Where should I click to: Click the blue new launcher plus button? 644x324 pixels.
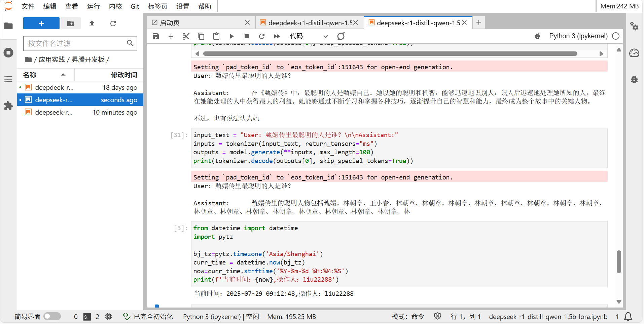click(x=41, y=24)
